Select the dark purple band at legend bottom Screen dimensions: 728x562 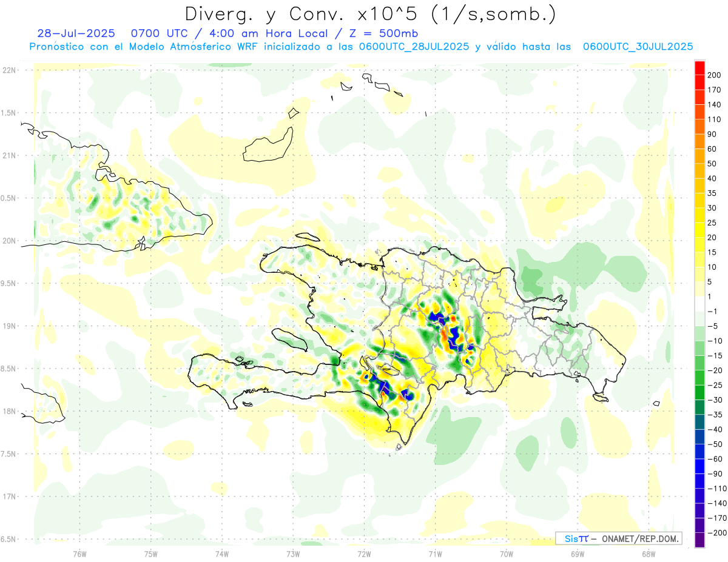point(699,540)
